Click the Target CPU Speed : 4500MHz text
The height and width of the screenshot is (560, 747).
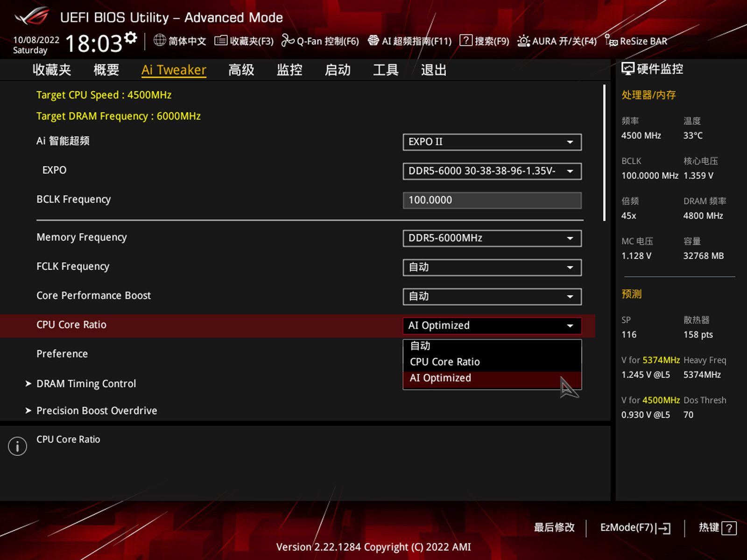[104, 95]
